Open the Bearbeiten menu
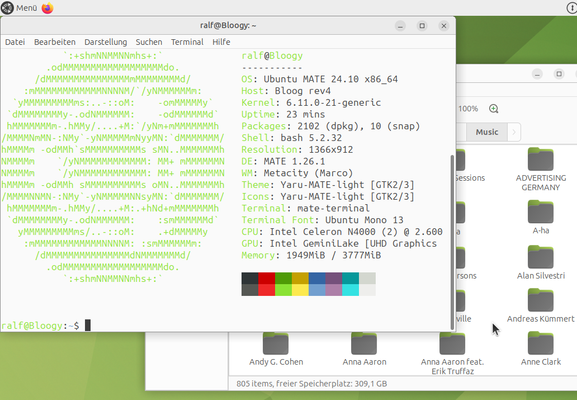The width and height of the screenshot is (577, 400). (55, 42)
